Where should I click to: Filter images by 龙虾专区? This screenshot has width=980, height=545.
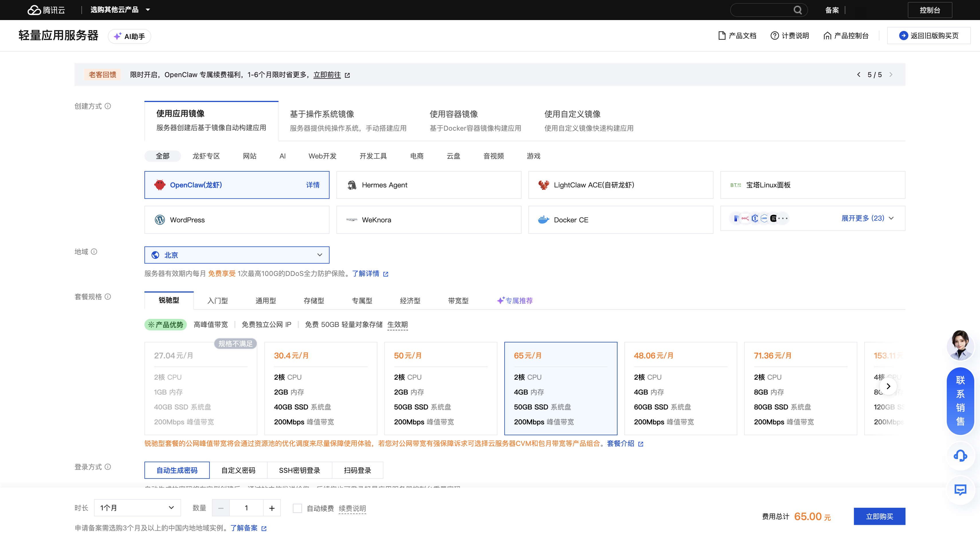(x=206, y=156)
